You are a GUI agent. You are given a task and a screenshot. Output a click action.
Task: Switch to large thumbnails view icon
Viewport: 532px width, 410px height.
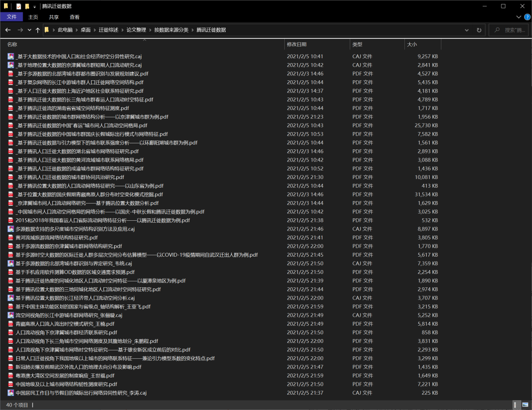[x=525, y=405]
